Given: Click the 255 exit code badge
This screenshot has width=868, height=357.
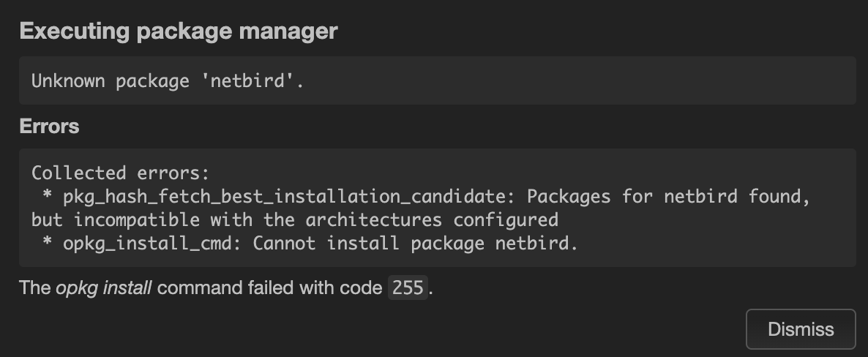Looking at the screenshot, I should [x=408, y=288].
